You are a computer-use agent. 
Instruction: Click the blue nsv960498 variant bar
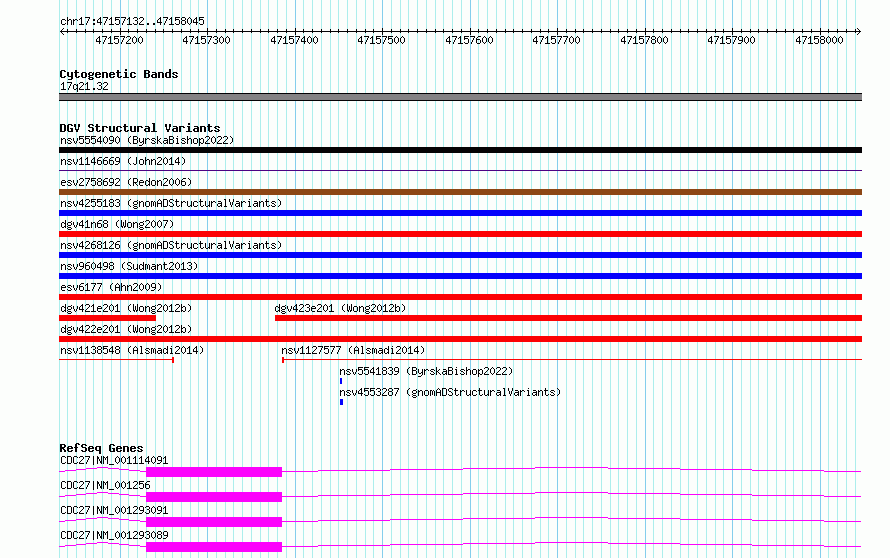[x=460, y=276]
